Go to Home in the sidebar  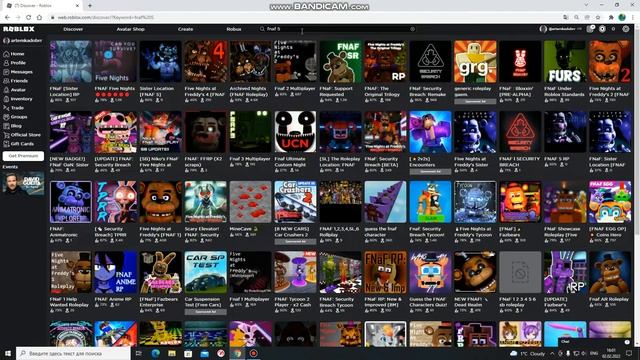pos(17,54)
